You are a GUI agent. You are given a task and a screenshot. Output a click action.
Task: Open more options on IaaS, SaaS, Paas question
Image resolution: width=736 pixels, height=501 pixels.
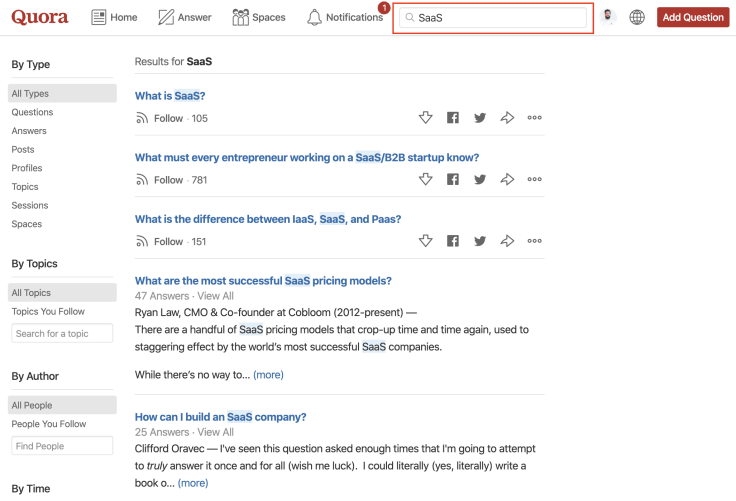pyautogui.click(x=534, y=241)
